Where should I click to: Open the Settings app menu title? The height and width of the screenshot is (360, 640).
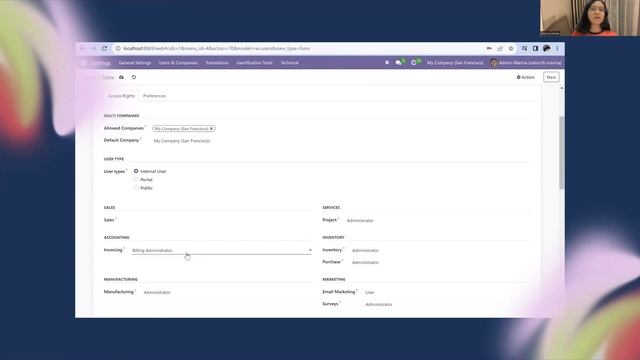(x=100, y=63)
